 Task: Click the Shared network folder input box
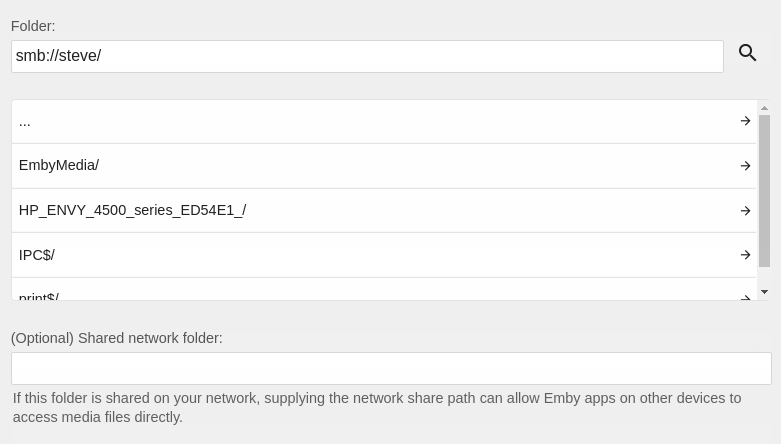[x=390, y=368]
